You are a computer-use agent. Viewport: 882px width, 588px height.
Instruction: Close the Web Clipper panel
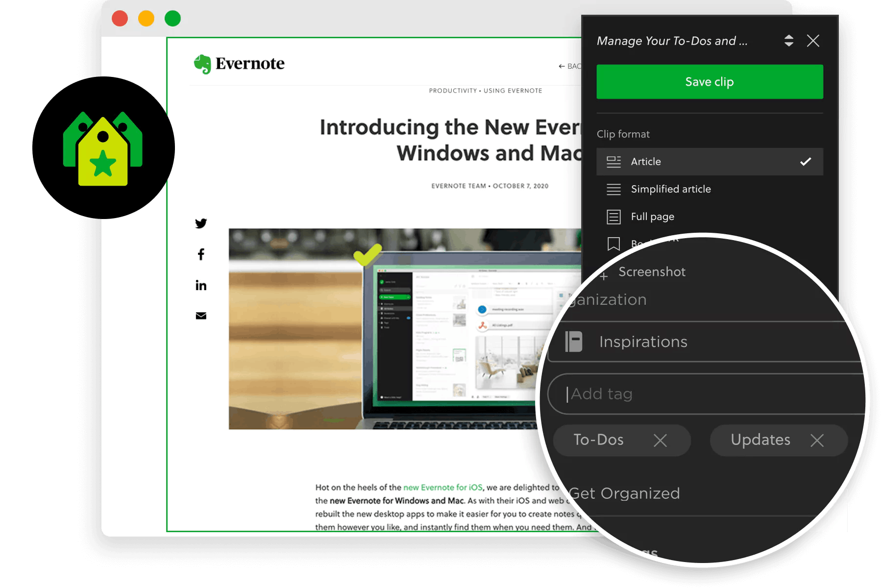tap(813, 41)
